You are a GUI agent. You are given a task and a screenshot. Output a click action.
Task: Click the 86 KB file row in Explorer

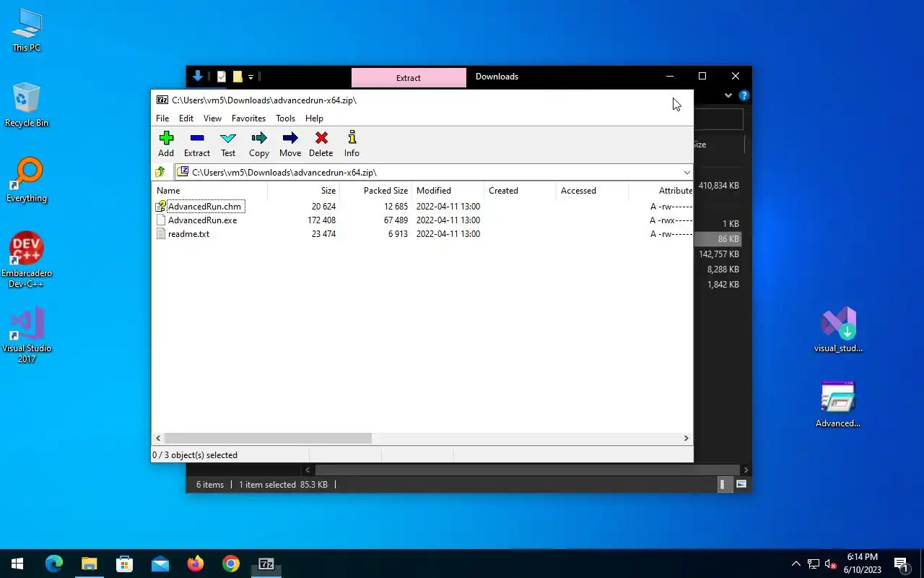pos(718,239)
